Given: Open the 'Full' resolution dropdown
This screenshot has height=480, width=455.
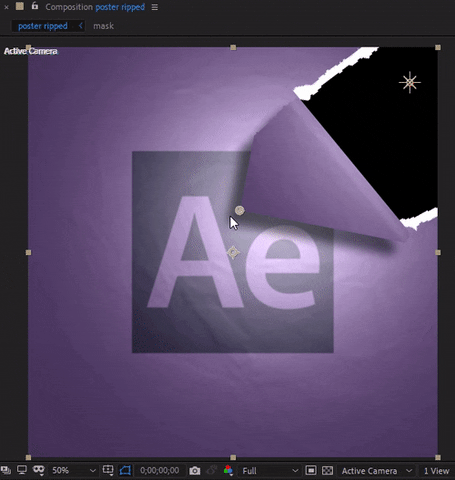Looking at the screenshot, I should [269, 471].
